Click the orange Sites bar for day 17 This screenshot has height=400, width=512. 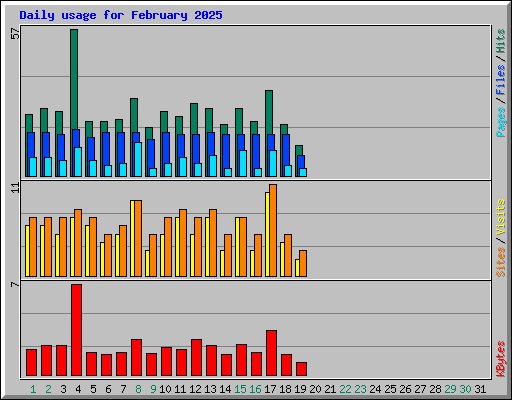(273, 230)
